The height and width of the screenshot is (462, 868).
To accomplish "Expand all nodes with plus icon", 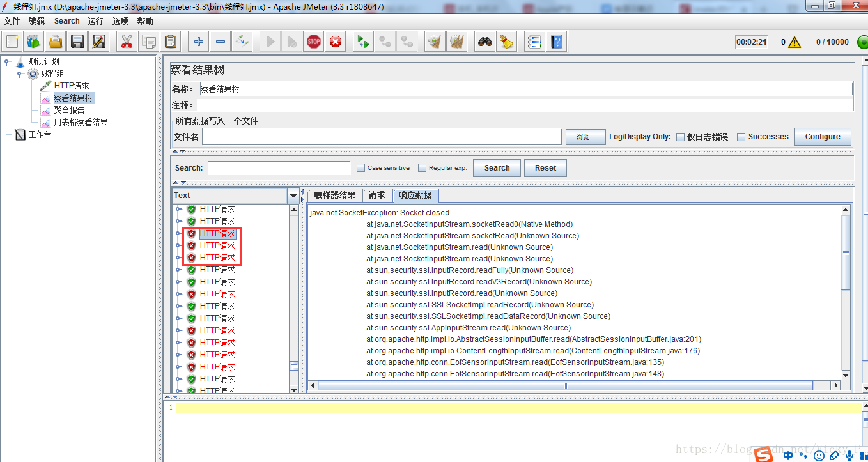I will [x=199, y=42].
